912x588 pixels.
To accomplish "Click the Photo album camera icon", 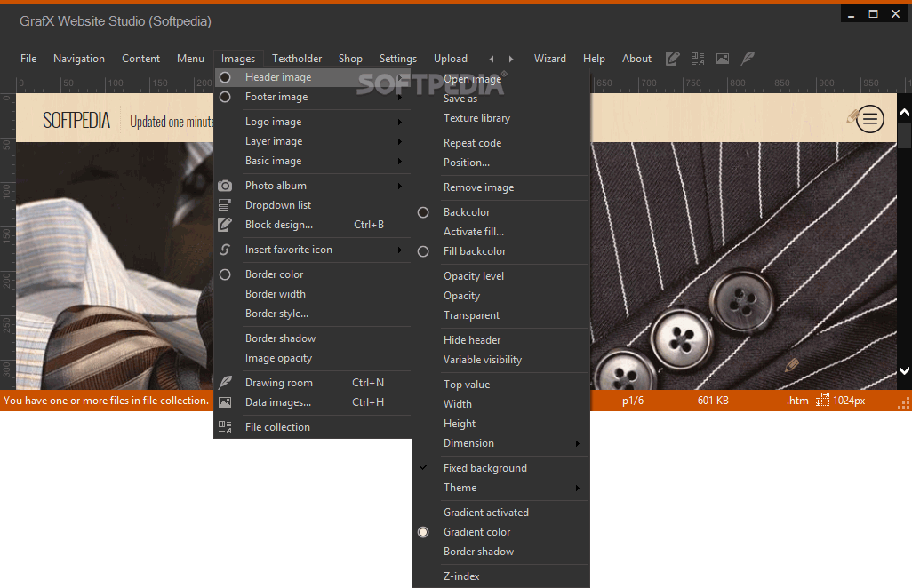I will [225, 186].
